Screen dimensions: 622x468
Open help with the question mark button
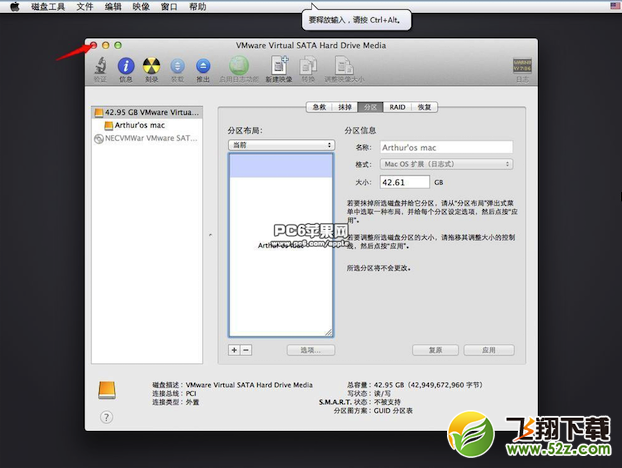tap(106, 417)
